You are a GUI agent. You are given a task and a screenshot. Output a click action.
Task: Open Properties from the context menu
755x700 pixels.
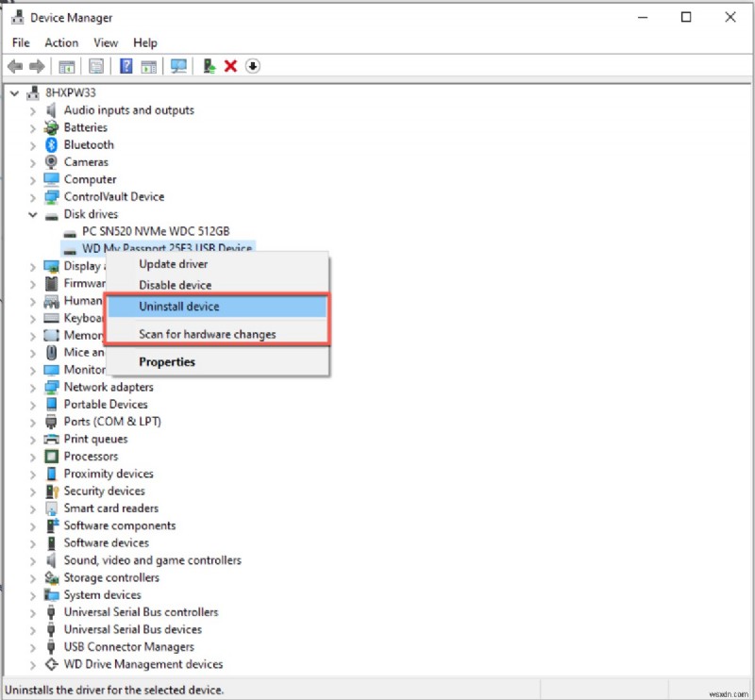coord(217,361)
